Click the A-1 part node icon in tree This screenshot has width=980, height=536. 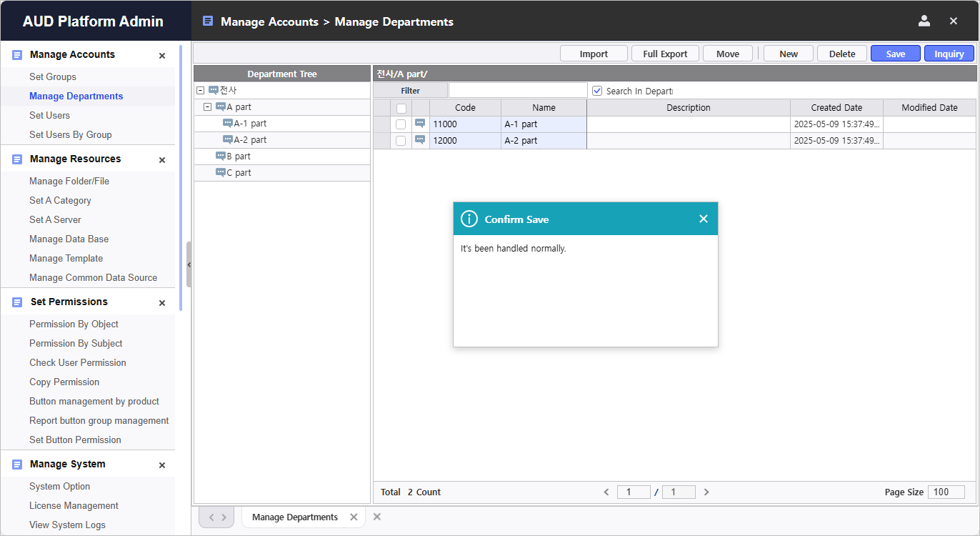228,124
